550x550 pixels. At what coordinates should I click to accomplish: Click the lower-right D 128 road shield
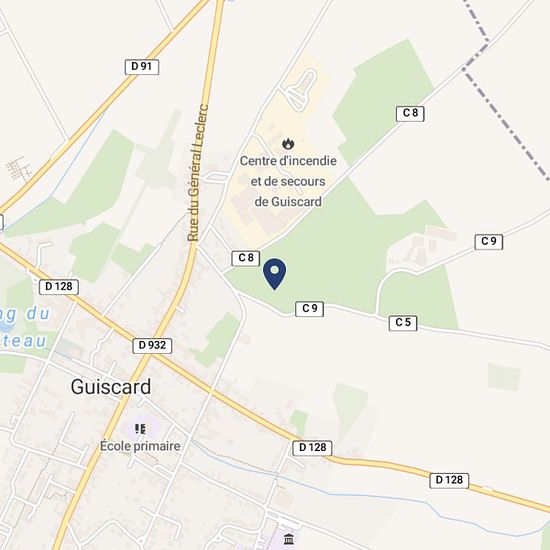point(449,480)
